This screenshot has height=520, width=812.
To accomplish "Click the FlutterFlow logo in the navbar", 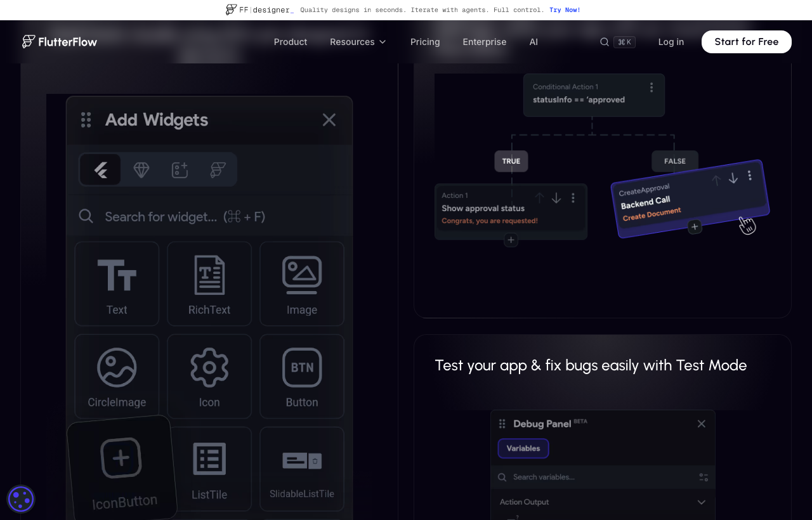I will point(60,42).
